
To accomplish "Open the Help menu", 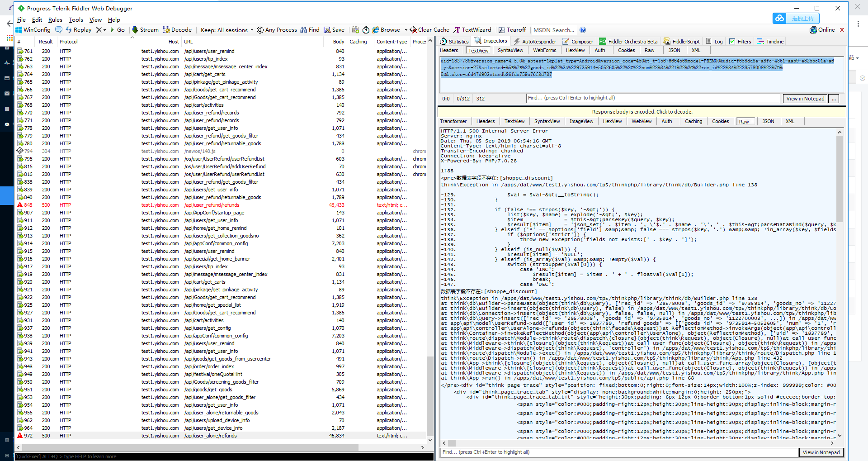I will point(114,19).
